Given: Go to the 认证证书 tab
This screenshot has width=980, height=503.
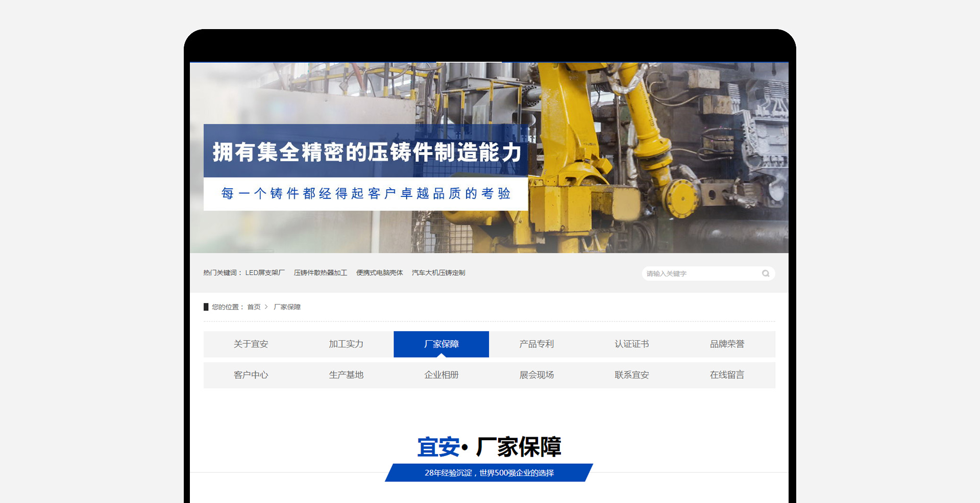Looking at the screenshot, I should [x=631, y=344].
